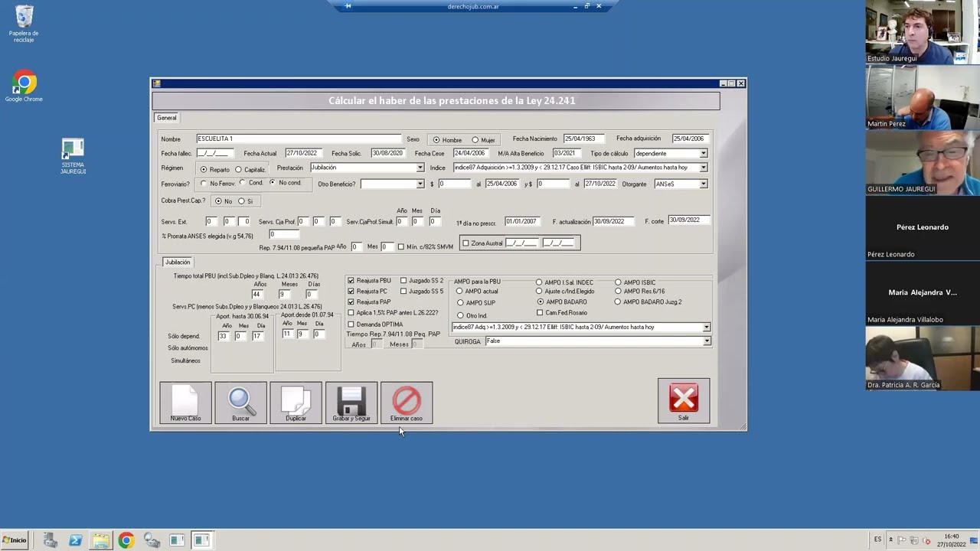This screenshot has height=551, width=980.
Task: Click the Eliminar caso prohibition icon
Action: pos(407,403)
